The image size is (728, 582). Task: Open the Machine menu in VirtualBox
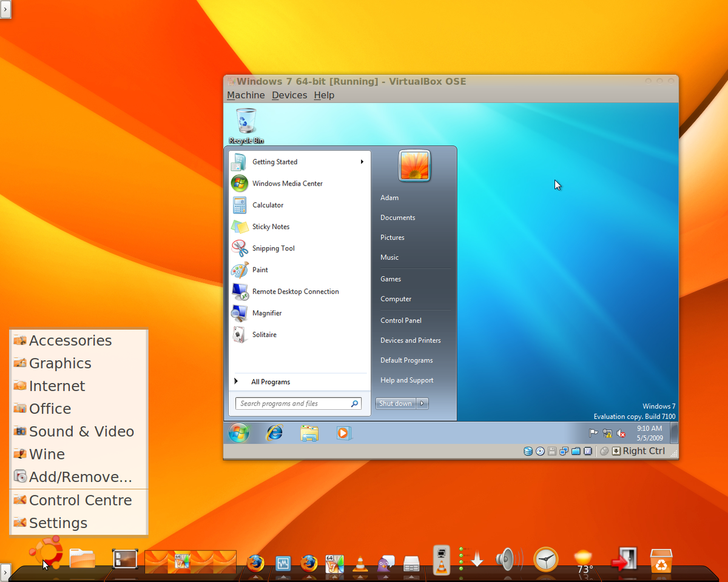(246, 95)
